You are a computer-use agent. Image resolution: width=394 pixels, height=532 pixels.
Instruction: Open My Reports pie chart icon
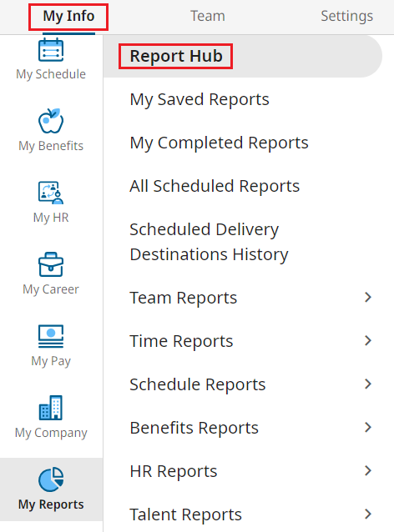pyautogui.click(x=51, y=479)
